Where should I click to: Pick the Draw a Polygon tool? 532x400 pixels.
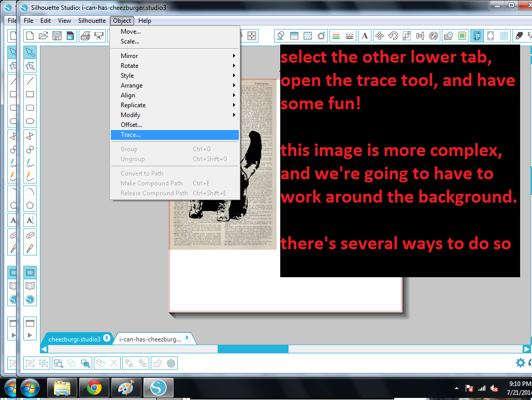point(30,136)
